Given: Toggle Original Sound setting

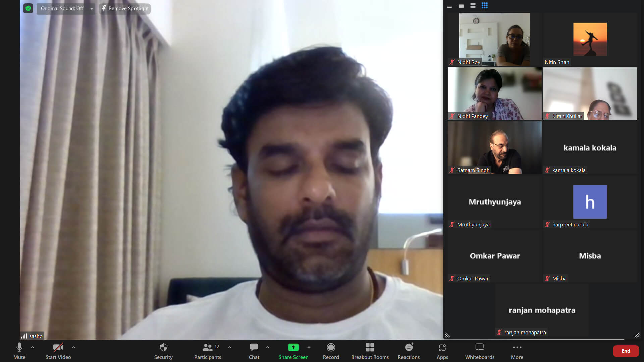Looking at the screenshot, I should point(62,9).
